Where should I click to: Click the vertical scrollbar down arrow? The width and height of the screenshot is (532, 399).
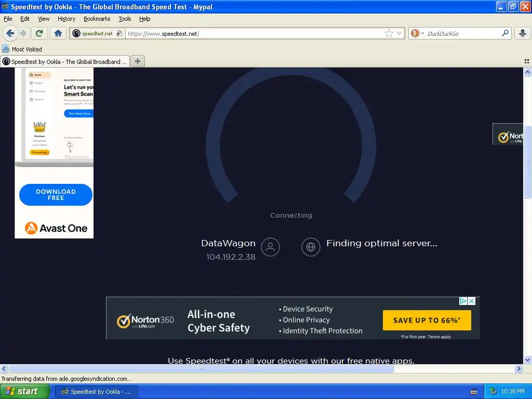click(527, 360)
